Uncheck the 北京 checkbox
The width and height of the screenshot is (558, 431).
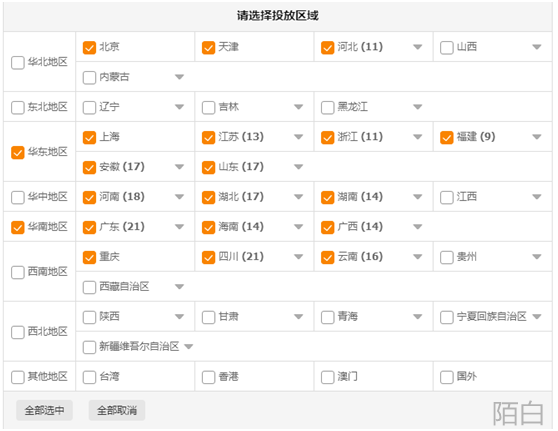tap(89, 47)
